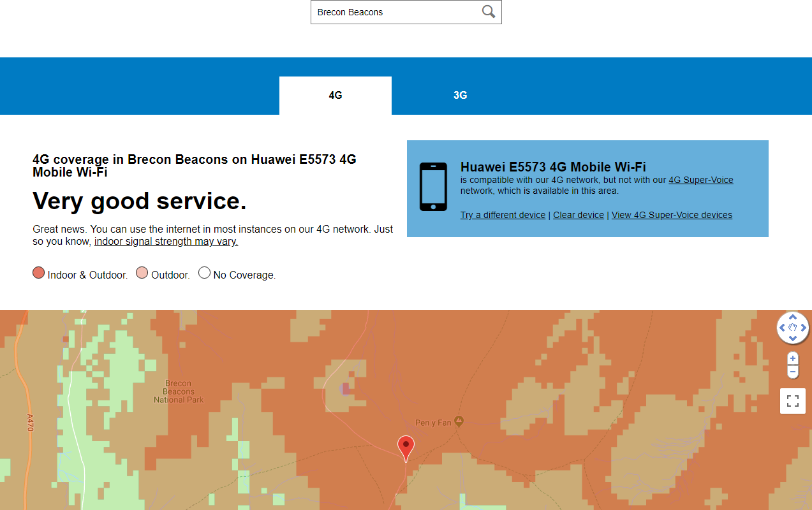Click Try a different device

pyautogui.click(x=503, y=215)
